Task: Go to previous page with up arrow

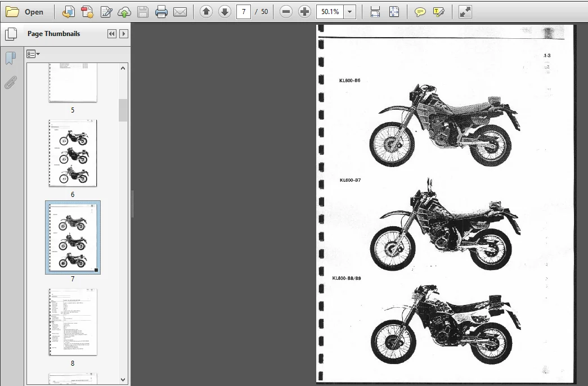Action: 206,12
